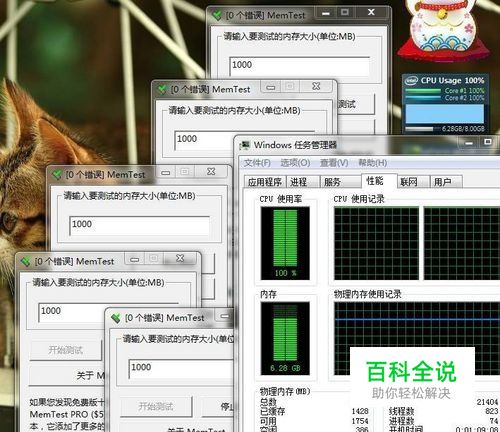Click the 'CPU 使用记录' label
Viewport: 500px width, 432px height.
click(x=359, y=199)
